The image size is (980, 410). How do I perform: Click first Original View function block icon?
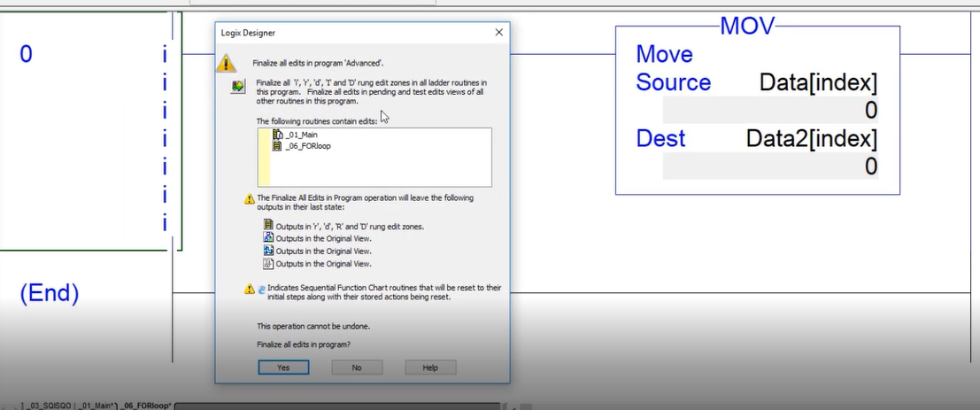point(269,237)
